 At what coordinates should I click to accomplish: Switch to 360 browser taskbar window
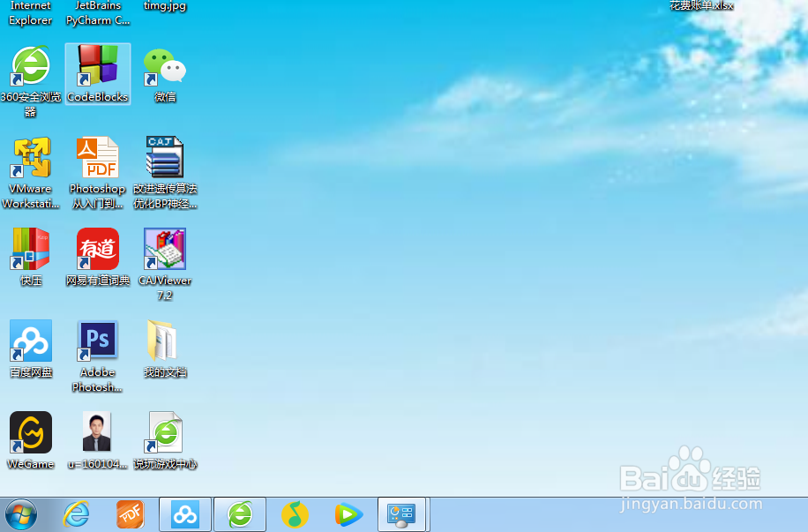[x=240, y=514]
